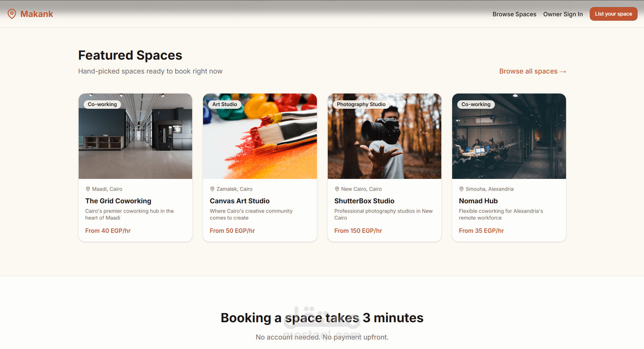Click the location pin beside Smouha, Alexandria

tap(461, 189)
